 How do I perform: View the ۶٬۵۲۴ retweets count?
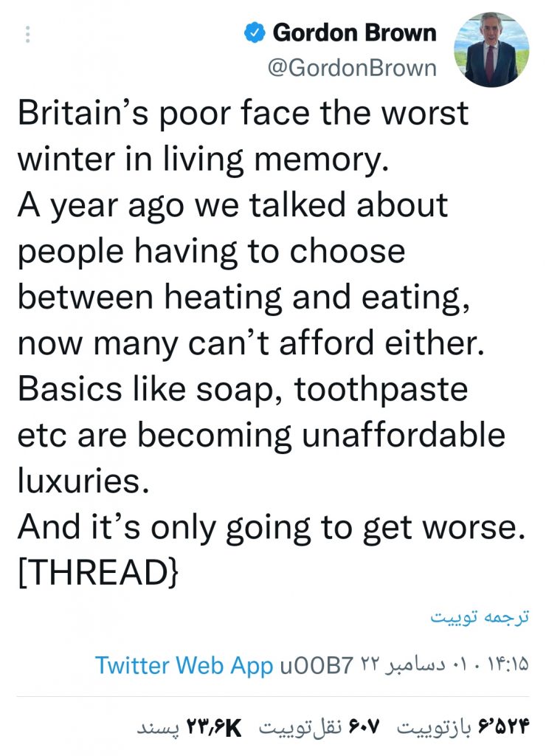click(503, 727)
